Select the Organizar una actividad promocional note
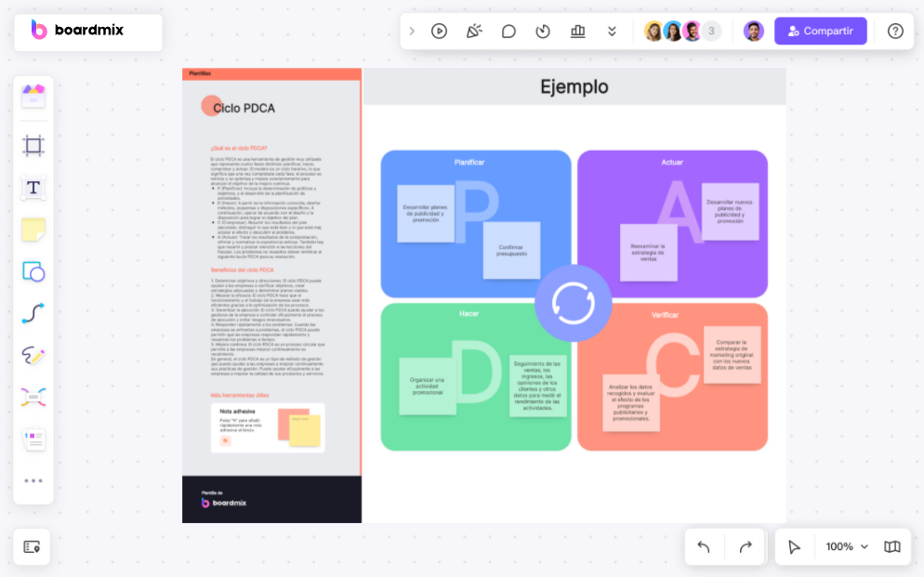The height and width of the screenshot is (577, 924). [x=428, y=387]
